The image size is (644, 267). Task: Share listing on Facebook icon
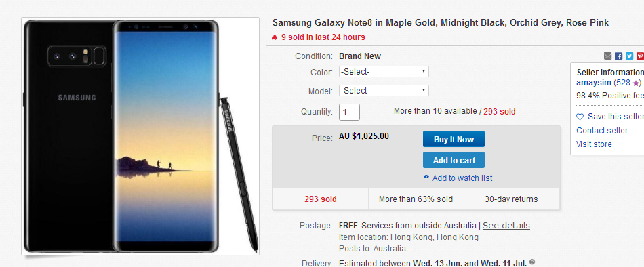pyautogui.click(x=618, y=56)
